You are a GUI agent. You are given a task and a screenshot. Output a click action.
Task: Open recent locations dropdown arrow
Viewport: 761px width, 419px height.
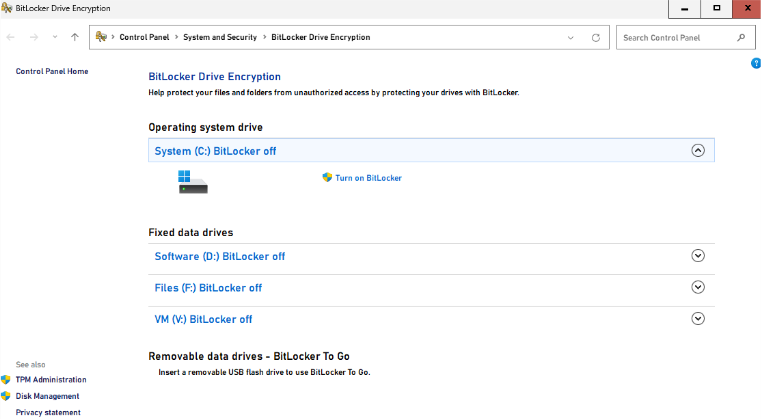tap(54, 38)
